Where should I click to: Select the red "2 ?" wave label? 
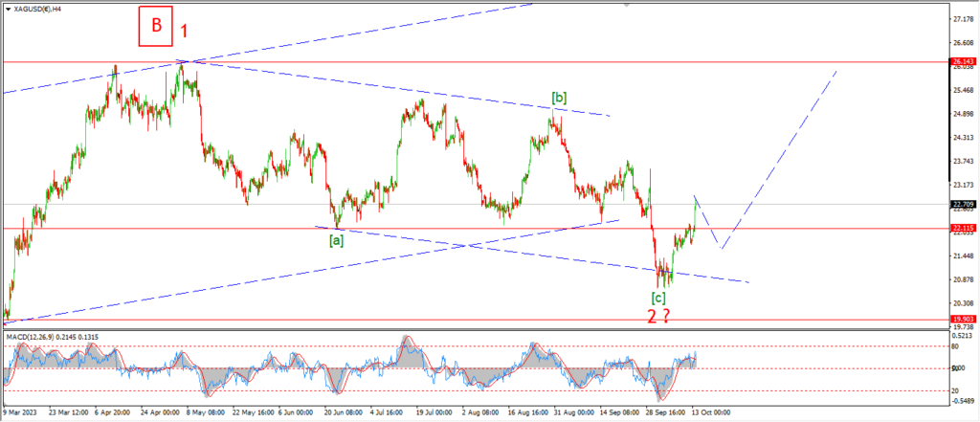click(x=658, y=316)
